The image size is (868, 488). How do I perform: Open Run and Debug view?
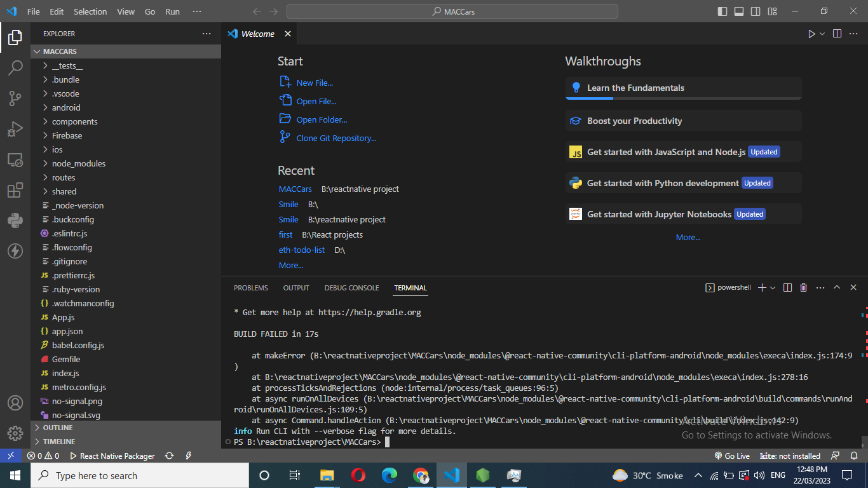(x=15, y=129)
